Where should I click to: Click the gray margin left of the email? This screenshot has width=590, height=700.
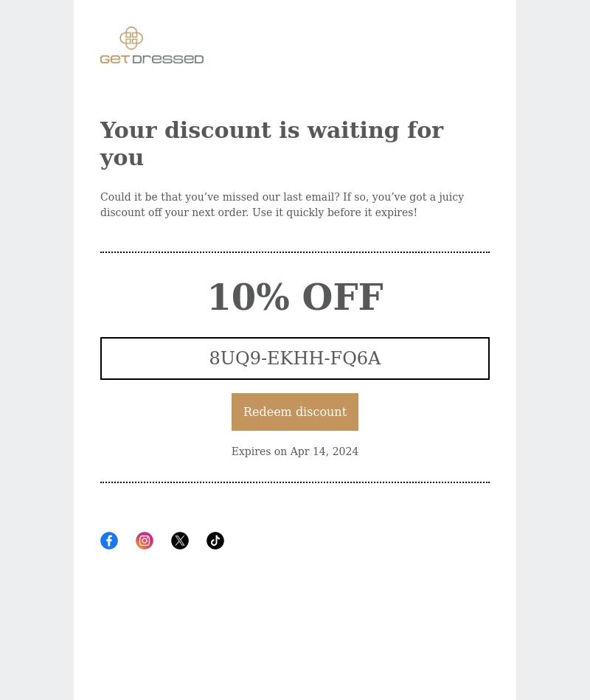tap(37, 350)
